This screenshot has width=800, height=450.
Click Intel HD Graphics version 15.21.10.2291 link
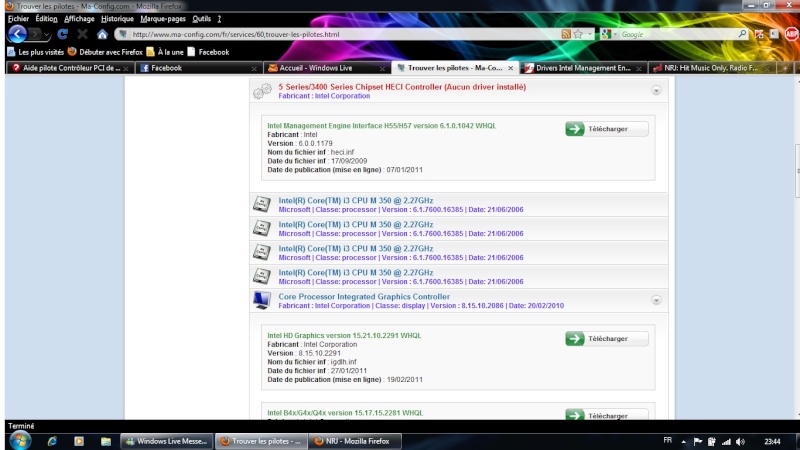coord(344,335)
